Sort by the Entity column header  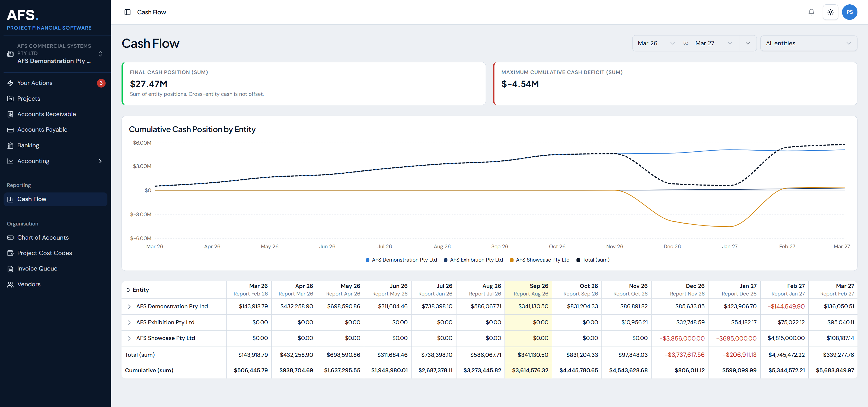[138, 290]
